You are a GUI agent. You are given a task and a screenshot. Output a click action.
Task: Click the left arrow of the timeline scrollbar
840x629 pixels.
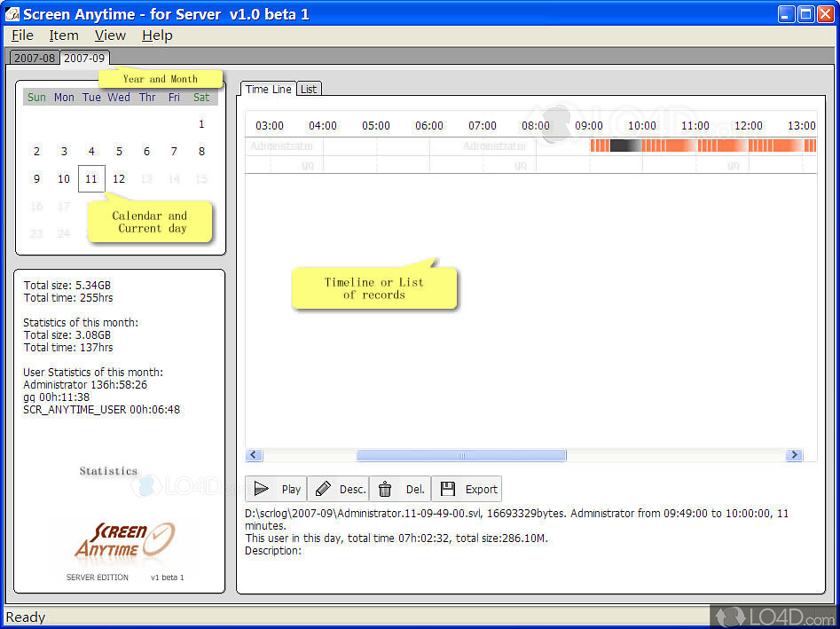pyautogui.click(x=254, y=454)
